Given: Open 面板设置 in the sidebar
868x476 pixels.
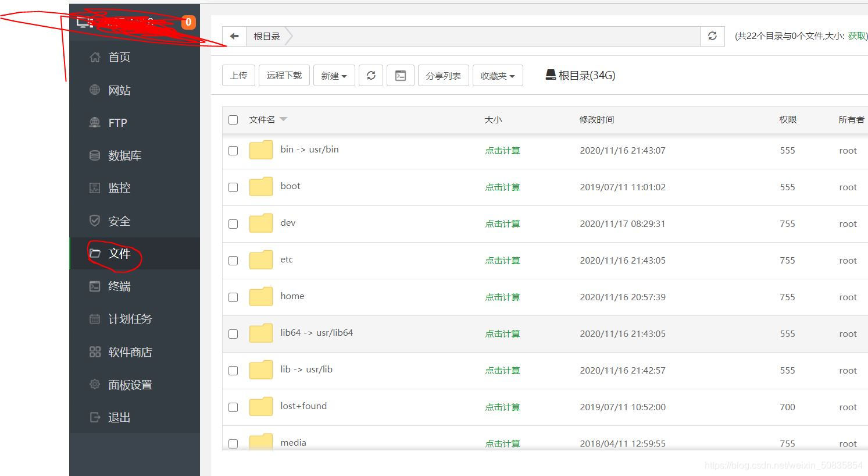Looking at the screenshot, I should (x=134, y=385).
